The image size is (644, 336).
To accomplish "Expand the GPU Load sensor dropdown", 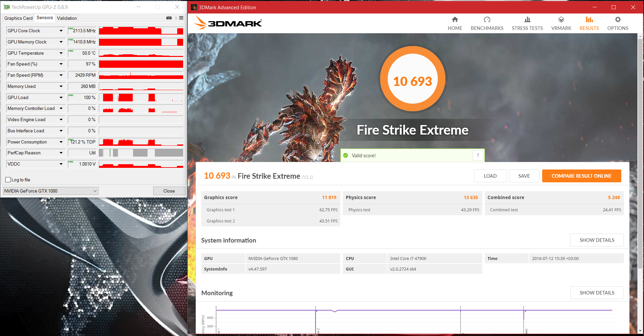I will pyautogui.click(x=61, y=97).
